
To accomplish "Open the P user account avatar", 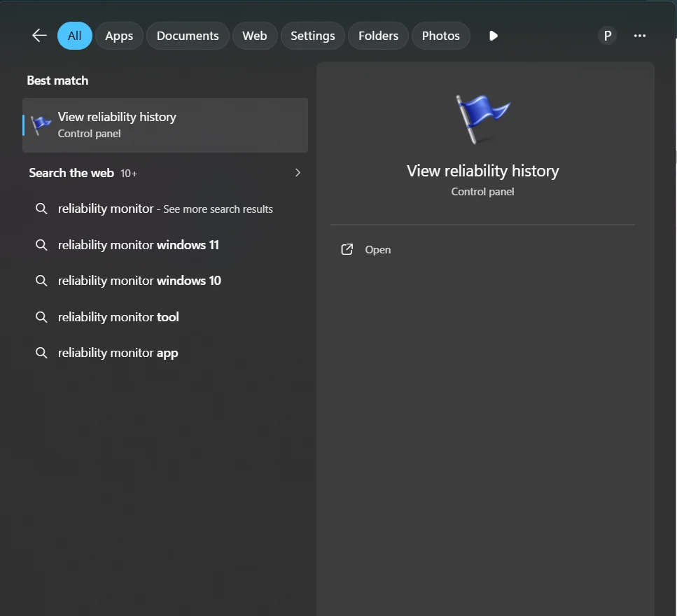I will point(607,36).
